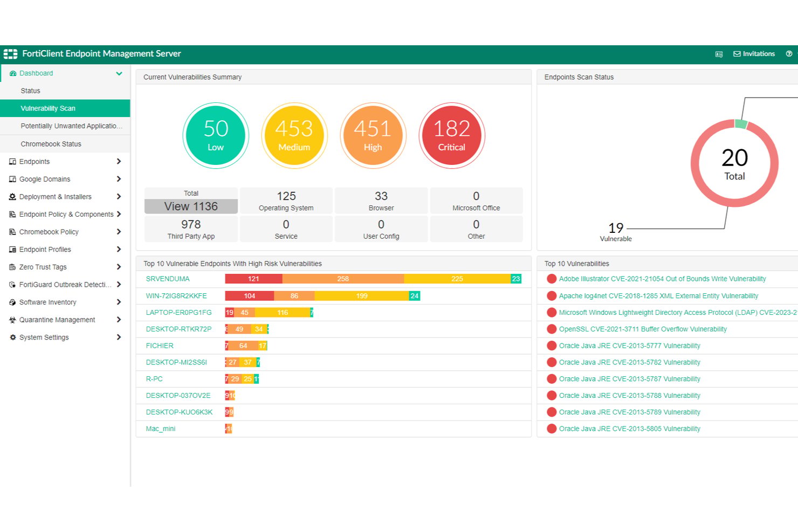Screen dimensions: 798x532
Task: Open Adobe Illustrator CVE-2021-21054 vulnerability
Action: click(x=662, y=279)
